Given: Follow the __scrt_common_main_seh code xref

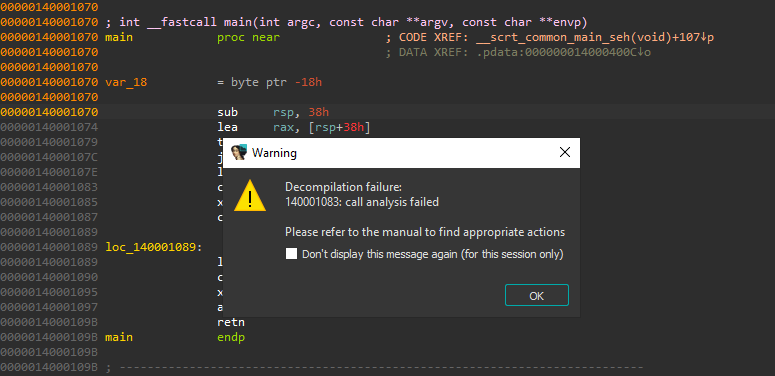Looking at the screenshot, I should click(x=595, y=37).
